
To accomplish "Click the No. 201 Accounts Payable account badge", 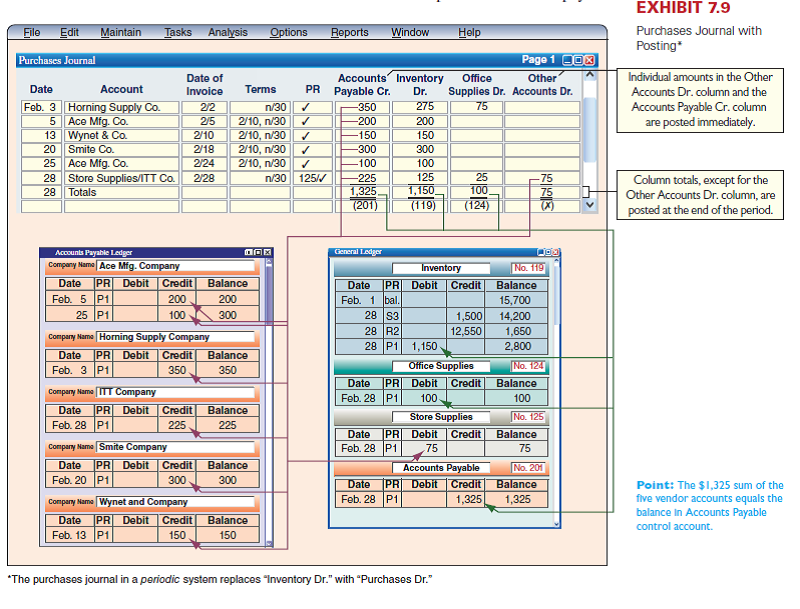I will coord(528,467).
